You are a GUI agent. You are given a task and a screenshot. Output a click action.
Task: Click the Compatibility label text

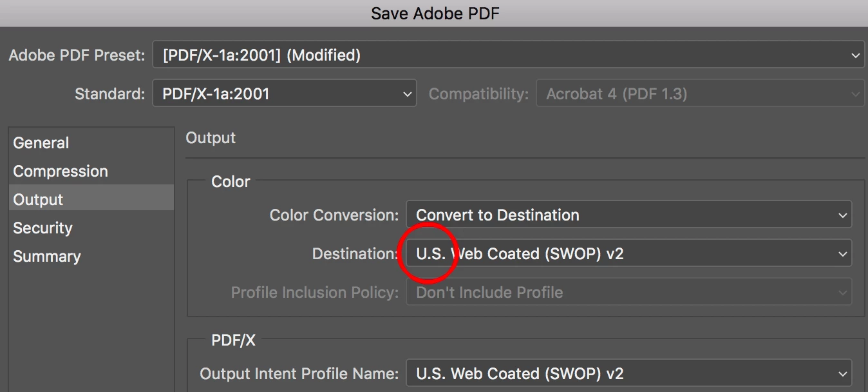[478, 94]
